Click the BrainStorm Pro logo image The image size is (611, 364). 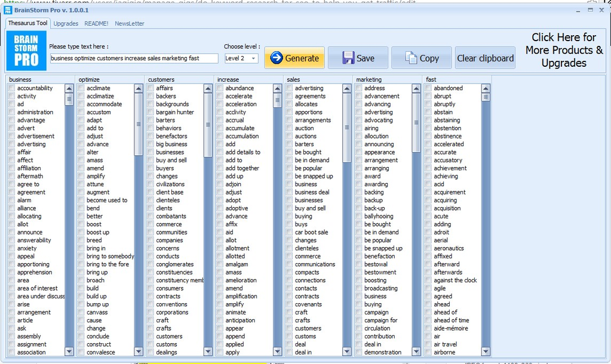point(26,51)
